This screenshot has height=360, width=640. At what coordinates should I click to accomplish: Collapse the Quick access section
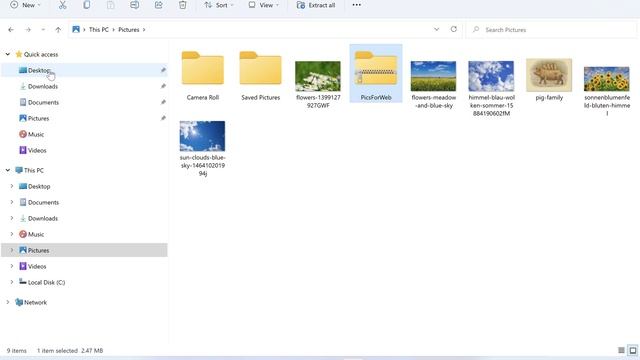pos(8,54)
